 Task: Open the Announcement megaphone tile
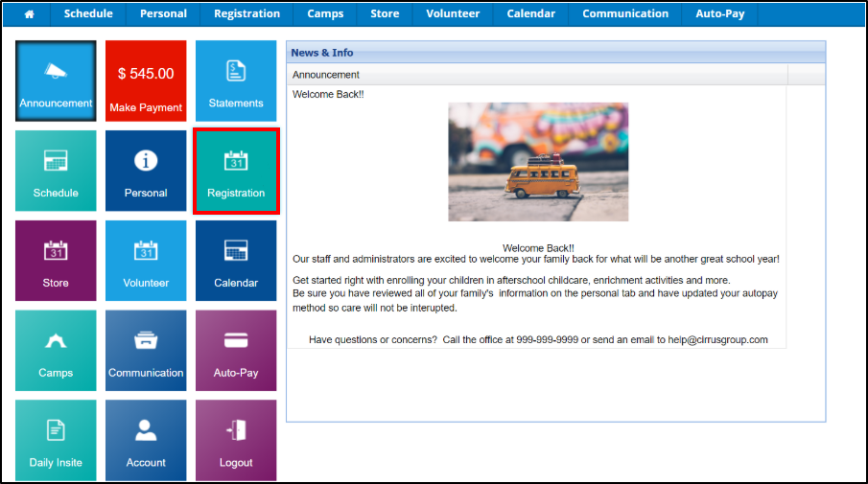coord(56,81)
